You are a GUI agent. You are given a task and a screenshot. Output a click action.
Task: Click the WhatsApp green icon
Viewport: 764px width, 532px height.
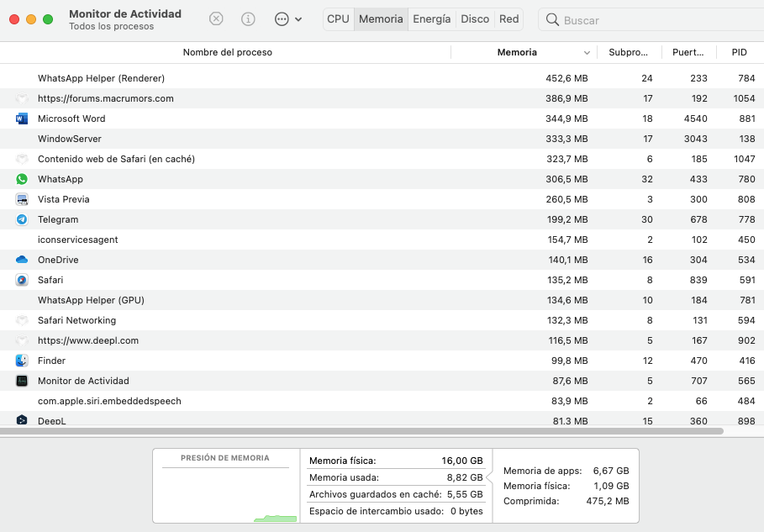(x=22, y=179)
